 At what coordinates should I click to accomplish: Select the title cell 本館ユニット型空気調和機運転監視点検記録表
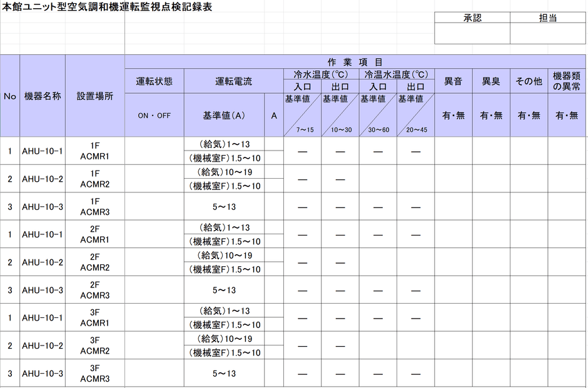[107, 7]
